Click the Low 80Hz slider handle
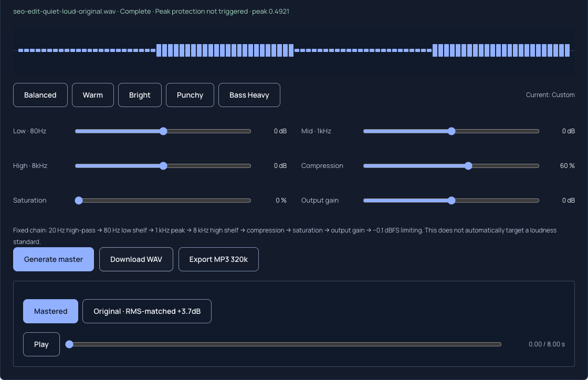 (x=163, y=131)
